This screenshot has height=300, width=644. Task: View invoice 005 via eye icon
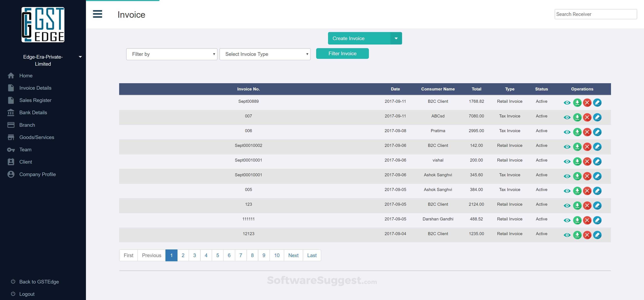click(x=567, y=191)
